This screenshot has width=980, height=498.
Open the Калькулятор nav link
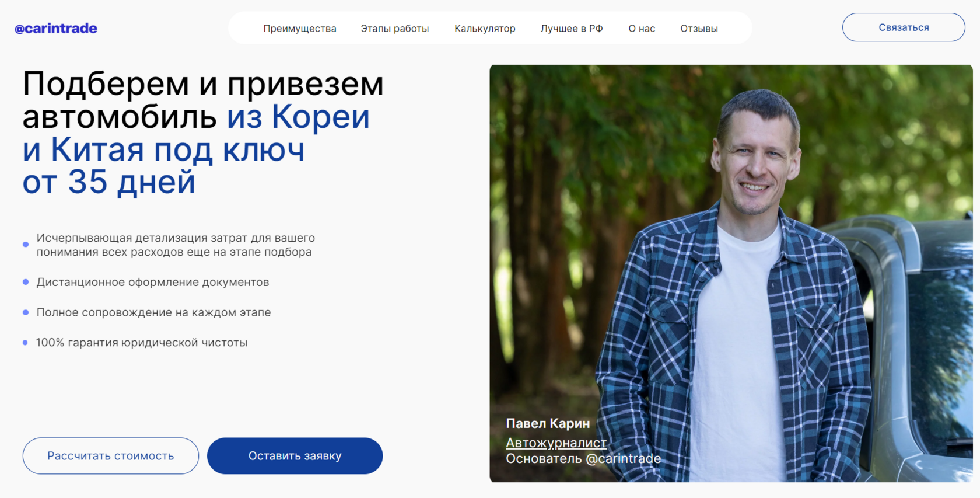point(485,28)
